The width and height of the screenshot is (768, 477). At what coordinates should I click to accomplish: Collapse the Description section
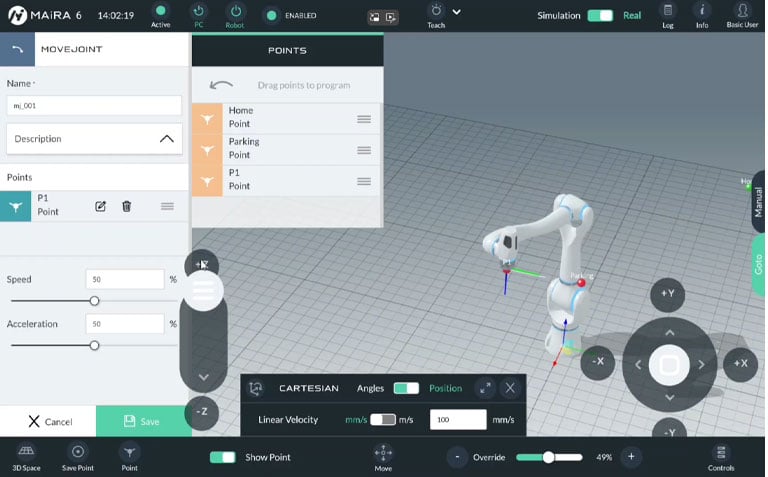(x=167, y=139)
